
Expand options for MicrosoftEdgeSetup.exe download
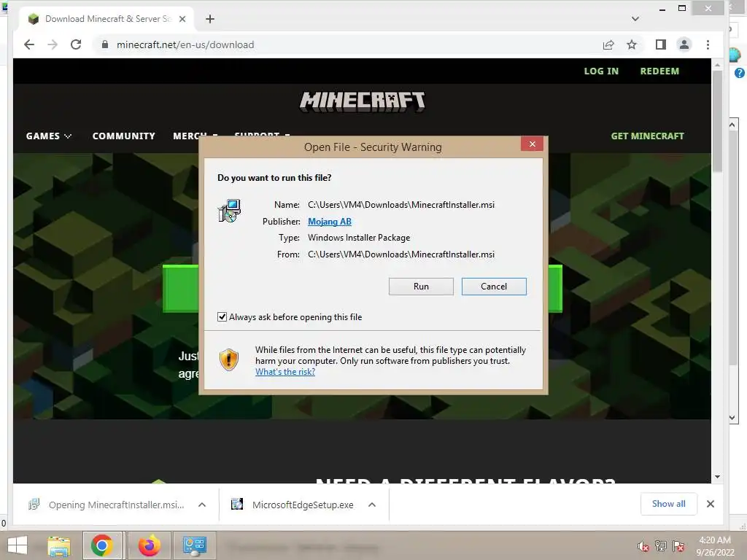pos(372,505)
